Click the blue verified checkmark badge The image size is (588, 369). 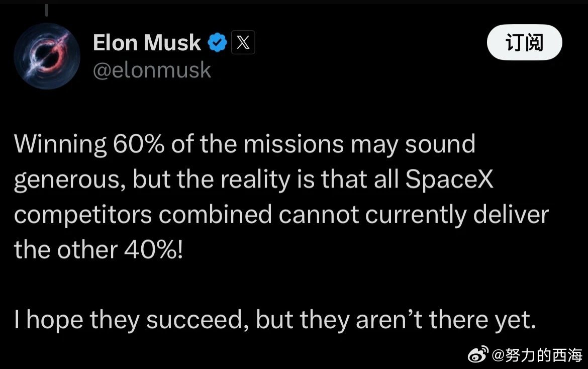pos(218,42)
